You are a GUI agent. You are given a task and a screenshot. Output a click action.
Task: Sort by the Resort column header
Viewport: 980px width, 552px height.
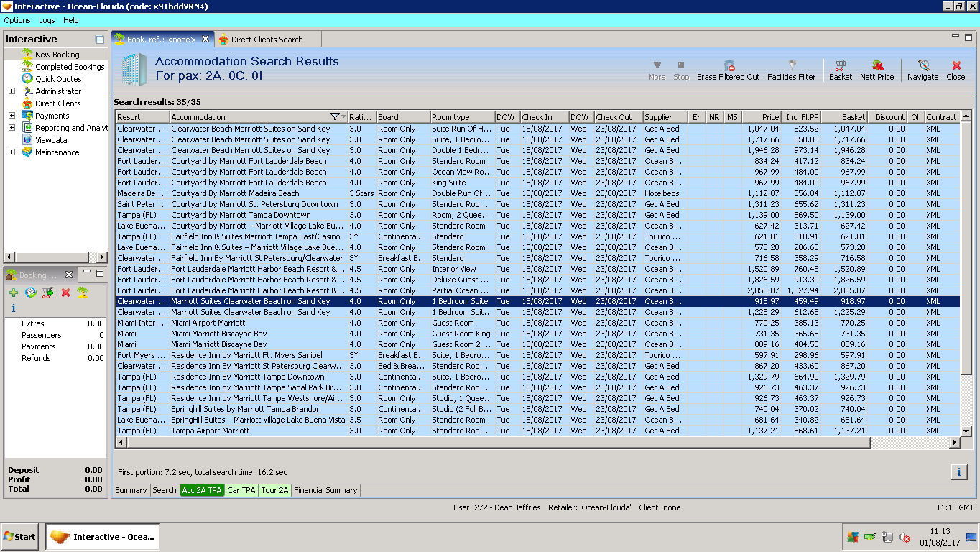click(x=143, y=117)
